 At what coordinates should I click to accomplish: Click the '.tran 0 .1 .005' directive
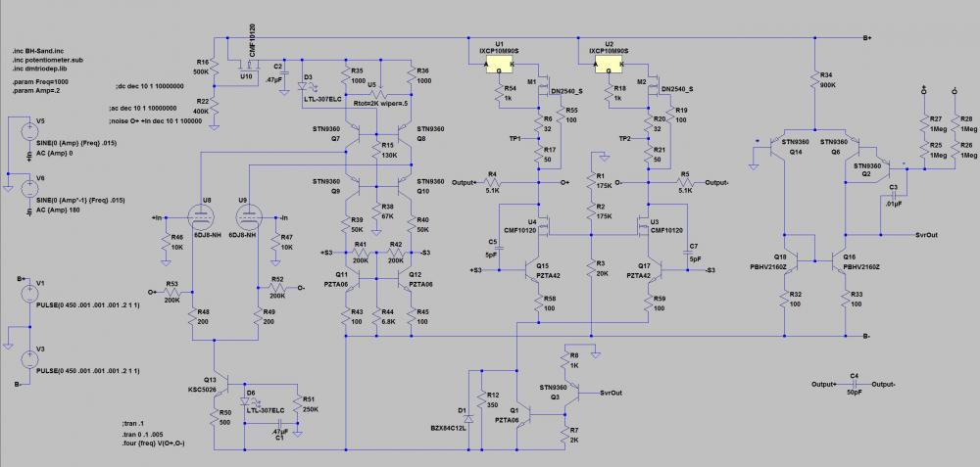pos(144,434)
